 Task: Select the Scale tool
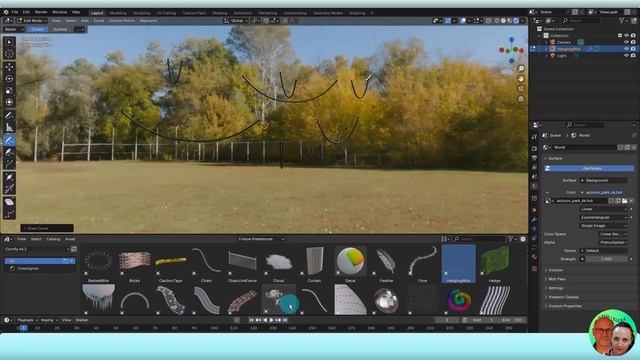tap(9, 91)
